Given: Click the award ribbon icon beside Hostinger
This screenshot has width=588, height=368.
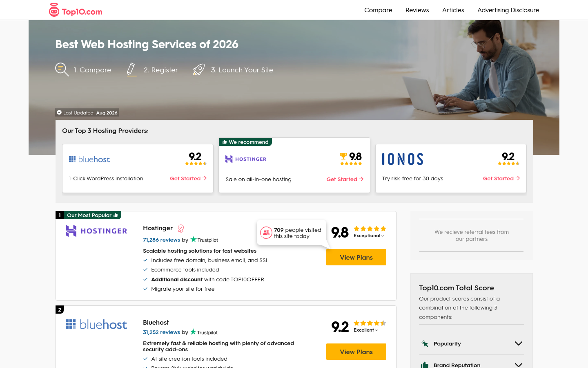Looking at the screenshot, I should tap(181, 228).
